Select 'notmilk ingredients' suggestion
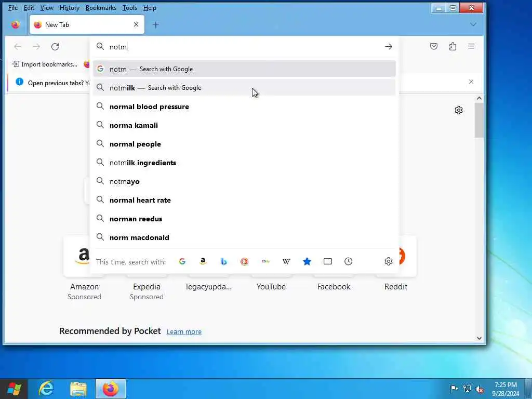 click(x=244, y=163)
